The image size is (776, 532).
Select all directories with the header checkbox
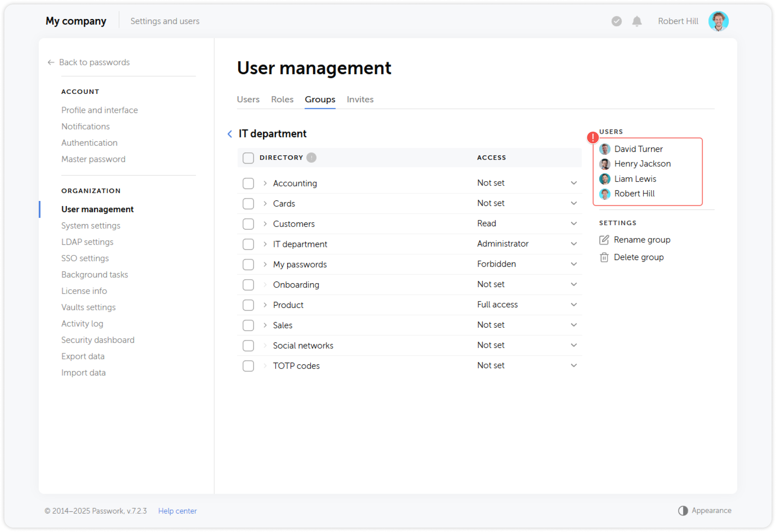(x=248, y=158)
